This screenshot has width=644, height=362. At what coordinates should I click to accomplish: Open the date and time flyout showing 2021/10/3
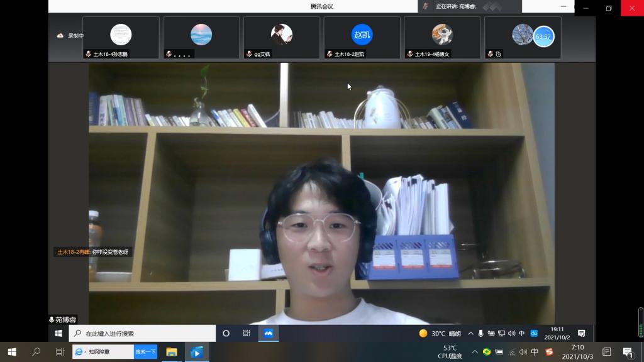[x=577, y=352]
